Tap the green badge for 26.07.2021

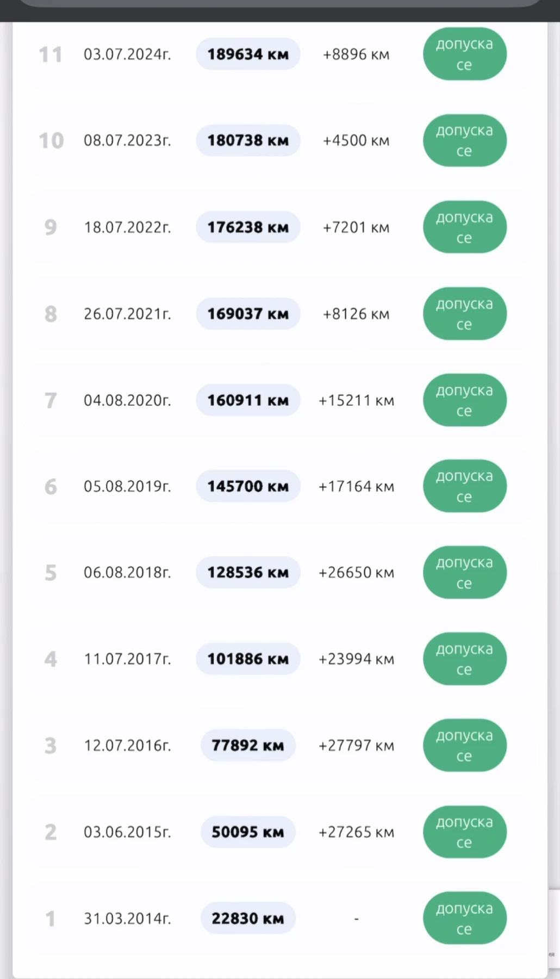click(x=465, y=313)
